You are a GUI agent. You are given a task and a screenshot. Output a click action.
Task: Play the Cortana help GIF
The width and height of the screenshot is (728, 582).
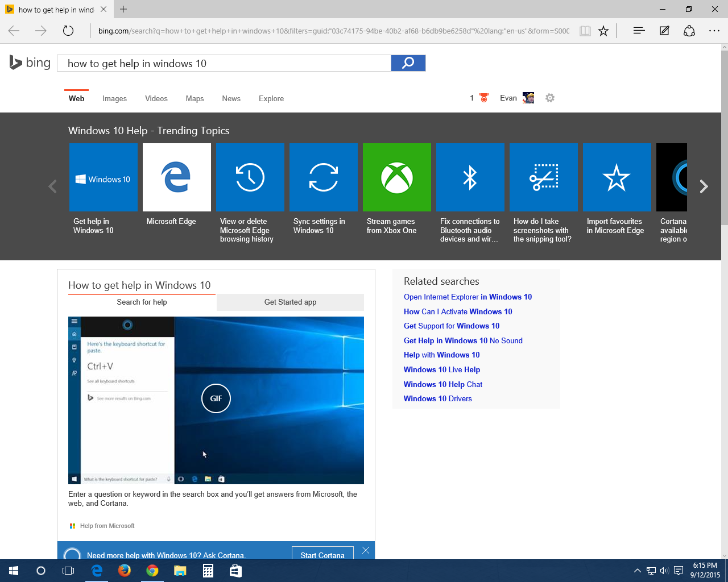pos(216,398)
